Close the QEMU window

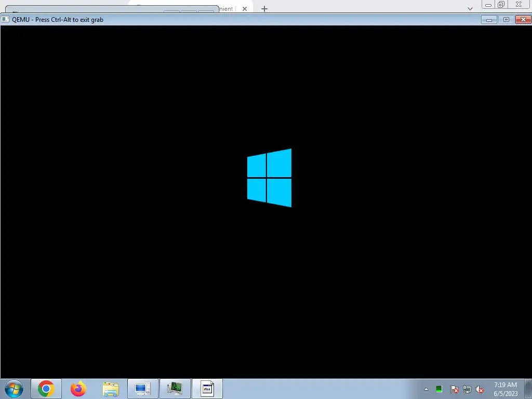(x=523, y=20)
